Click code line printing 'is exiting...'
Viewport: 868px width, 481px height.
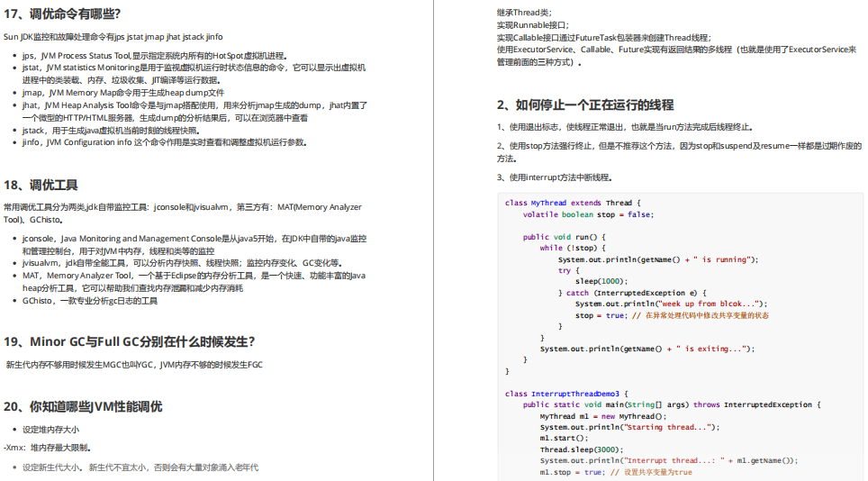pos(647,349)
